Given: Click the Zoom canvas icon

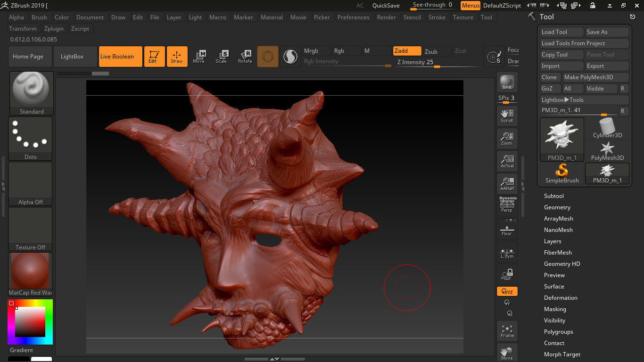Looking at the screenshot, I should 507,138.
